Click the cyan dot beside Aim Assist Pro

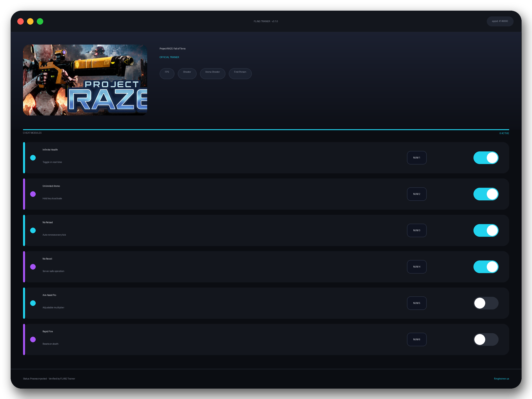(x=33, y=303)
